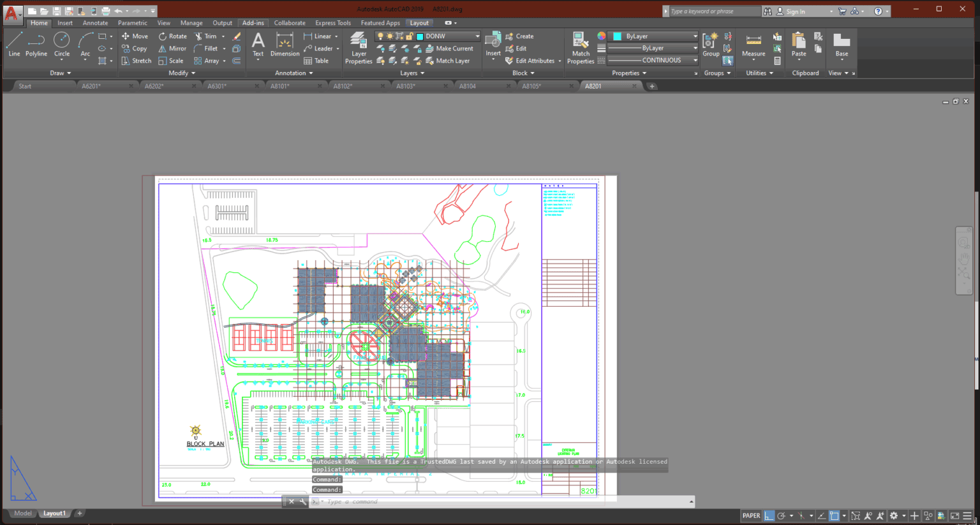The image size is (980, 525).
Task: Toggle object snap in the status bar
Action: pos(836,515)
